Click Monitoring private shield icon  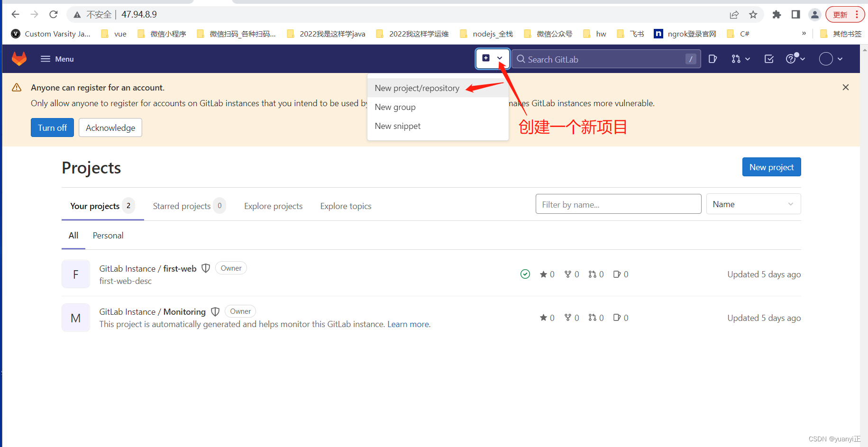coord(215,311)
